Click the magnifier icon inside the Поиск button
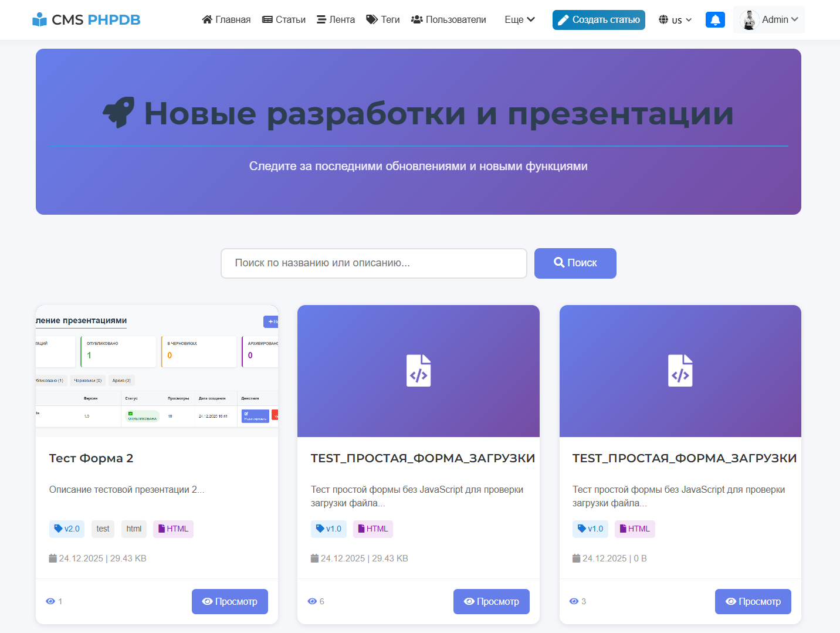The image size is (840, 633). click(x=559, y=263)
